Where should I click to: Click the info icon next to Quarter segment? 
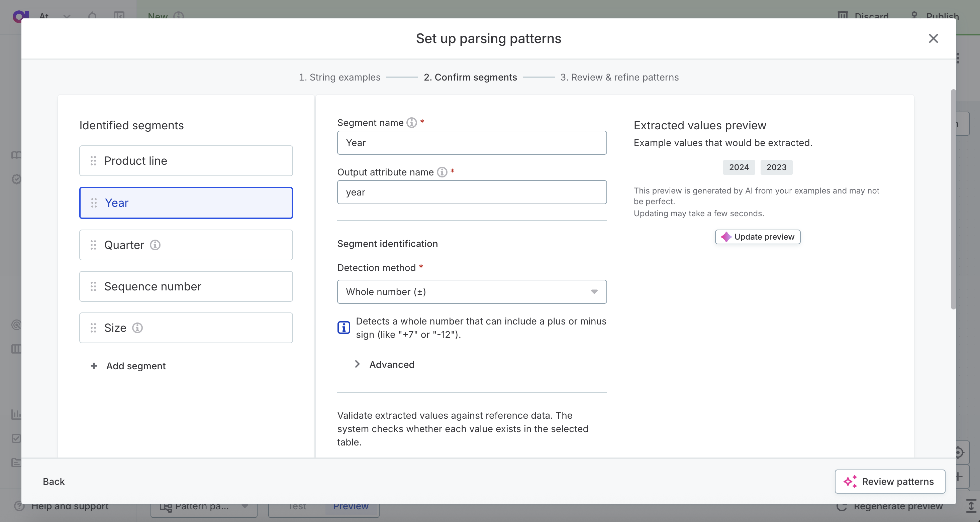[155, 245]
